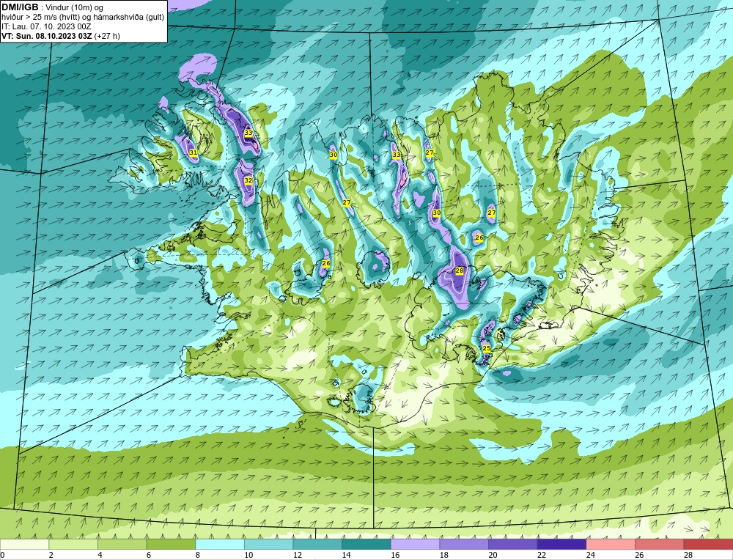Screen dimensions: 733x560
Task: Pick the 20–22 m/s violet legend swatch
Action: pyautogui.click(x=513, y=544)
